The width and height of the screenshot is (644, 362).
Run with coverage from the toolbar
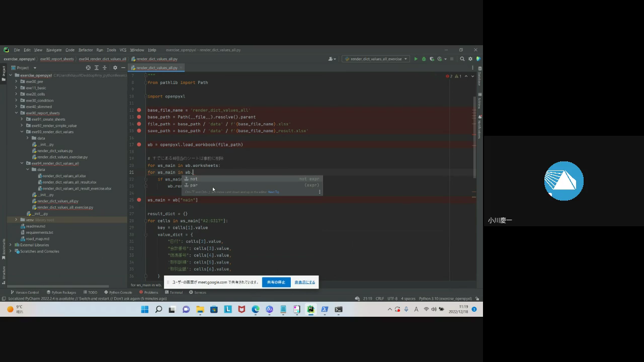click(x=432, y=59)
